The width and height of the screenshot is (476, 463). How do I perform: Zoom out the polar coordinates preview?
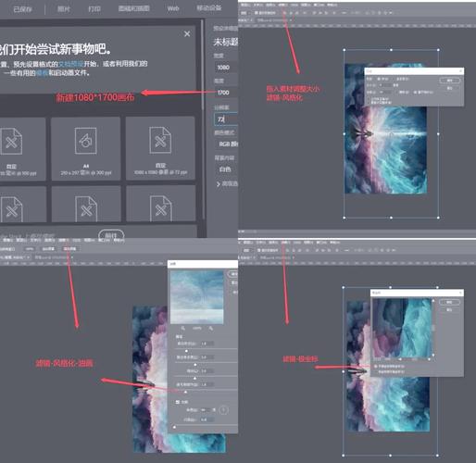[x=400, y=359]
